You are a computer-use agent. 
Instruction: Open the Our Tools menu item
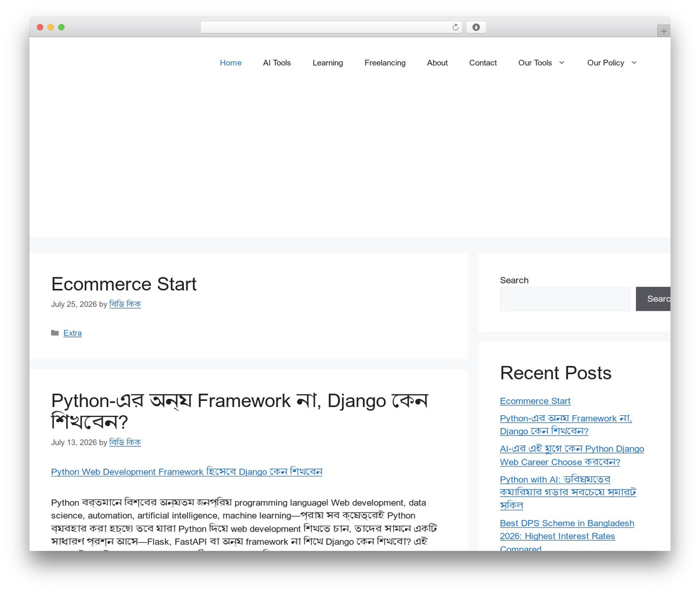535,63
